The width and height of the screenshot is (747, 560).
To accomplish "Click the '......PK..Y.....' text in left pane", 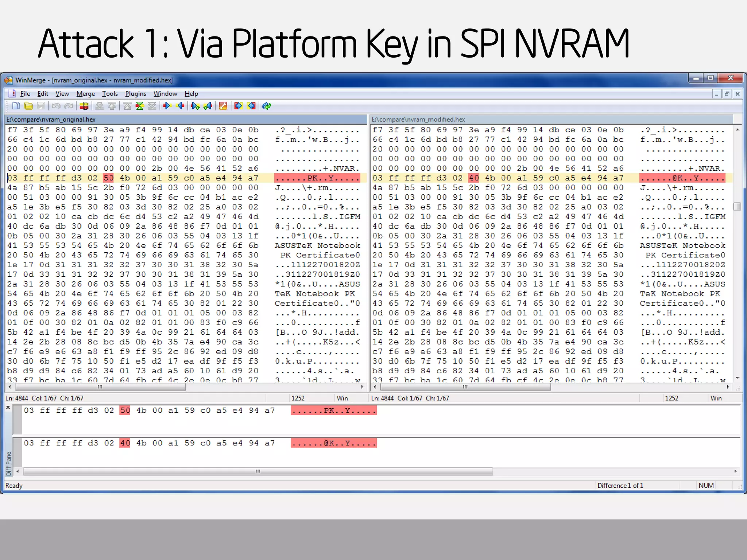I will (317, 178).
